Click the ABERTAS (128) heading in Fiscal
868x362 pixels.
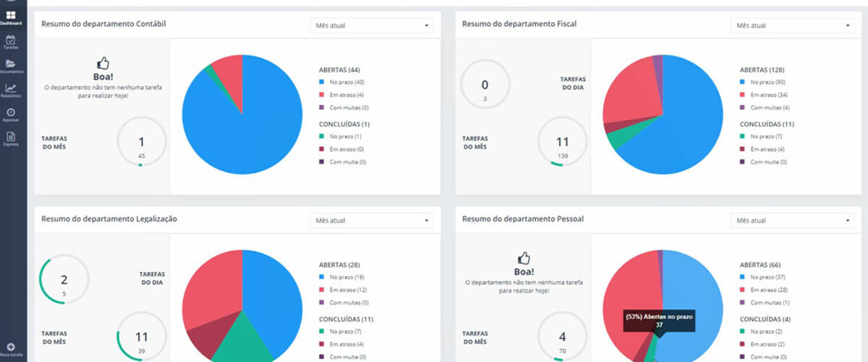pyautogui.click(x=762, y=70)
